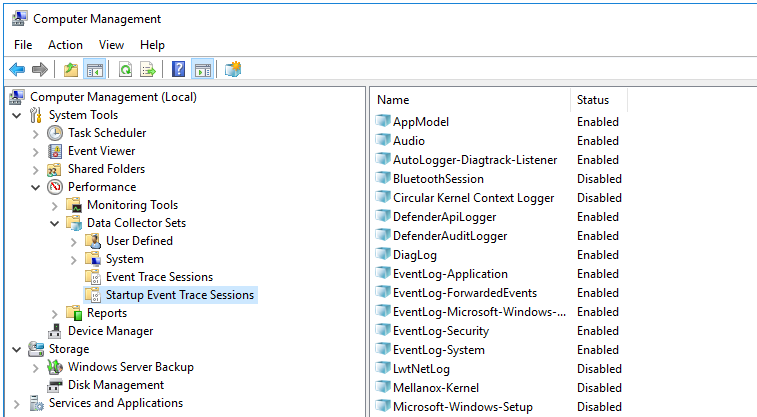Image resolution: width=757 pixels, height=417 pixels.
Task: Open the View menu
Action: [x=111, y=45]
